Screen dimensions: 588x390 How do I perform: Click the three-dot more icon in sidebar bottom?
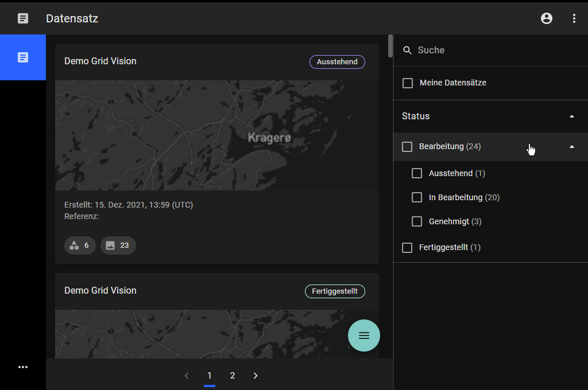coord(23,367)
